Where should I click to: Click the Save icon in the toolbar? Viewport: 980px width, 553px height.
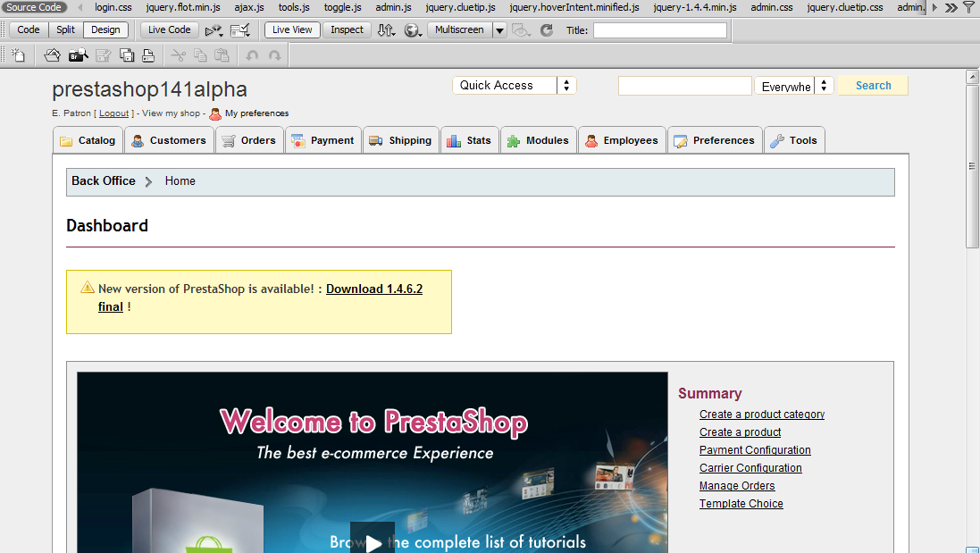point(103,55)
